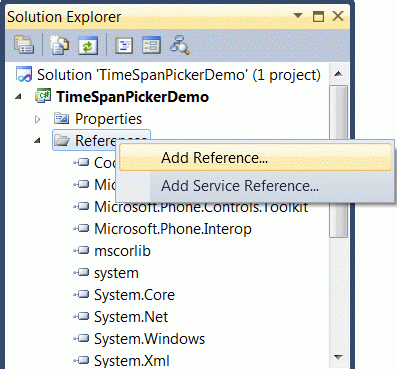
Task: Toggle Show All Files toolbar icon
Action: click(x=59, y=45)
